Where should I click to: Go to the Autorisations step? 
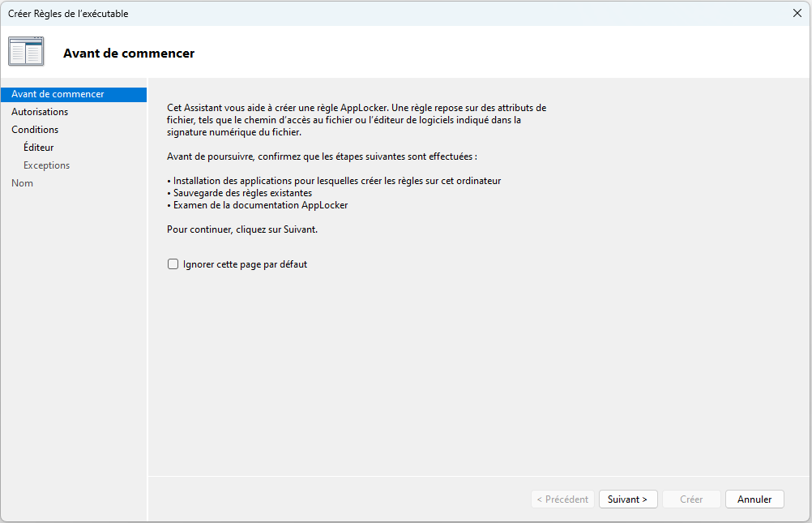pos(40,112)
